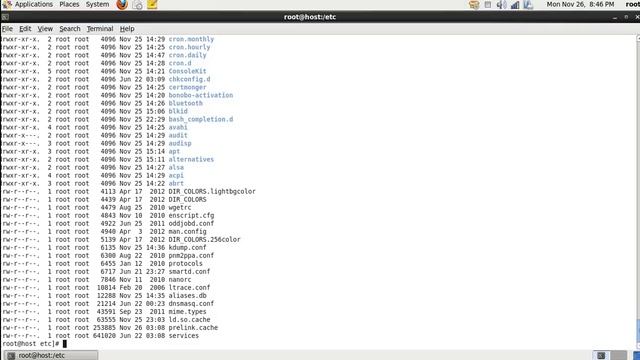Click the signal-bars network tray icon
This screenshot has height=360, width=640.
(515, 5)
